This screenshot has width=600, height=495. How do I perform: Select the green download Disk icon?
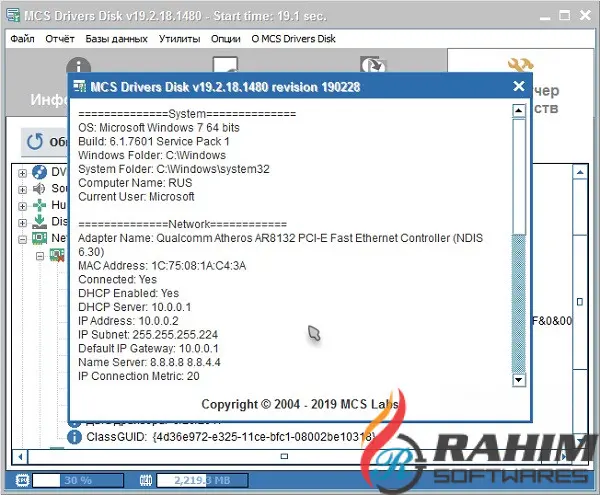coord(39,221)
